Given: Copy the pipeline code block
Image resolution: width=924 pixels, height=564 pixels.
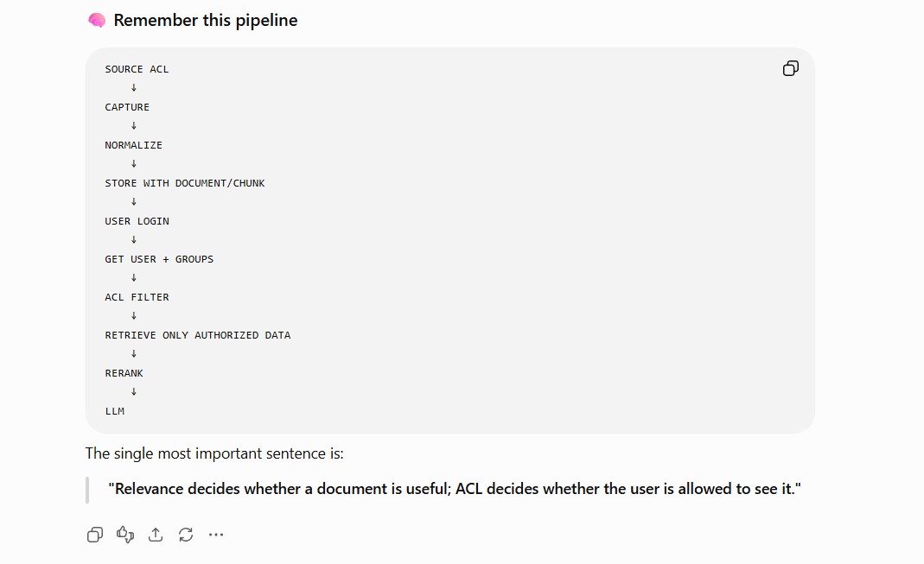Looking at the screenshot, I should 790,68.
